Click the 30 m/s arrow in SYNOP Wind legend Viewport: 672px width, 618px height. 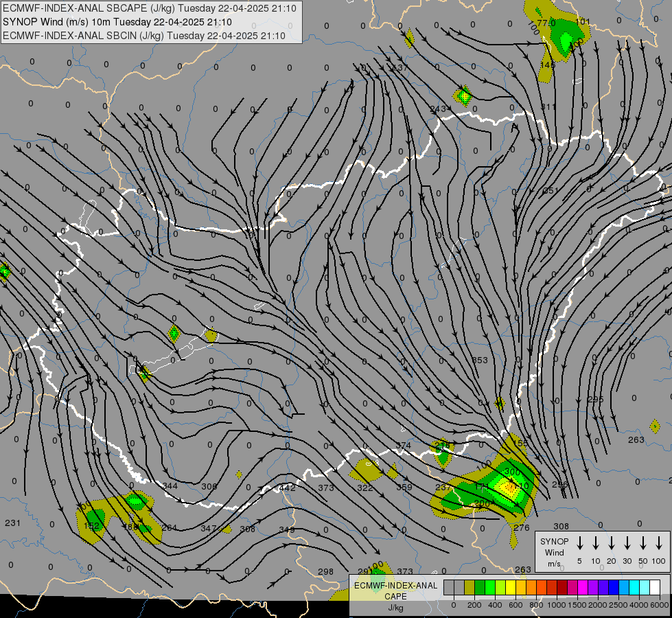pyautogui.click(x=627, y=543)
